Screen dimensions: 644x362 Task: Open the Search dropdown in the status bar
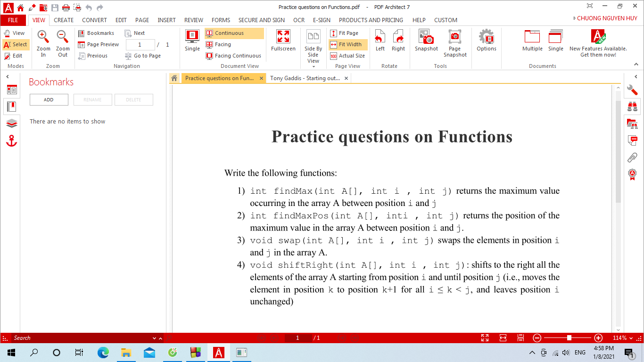point(154,338)
